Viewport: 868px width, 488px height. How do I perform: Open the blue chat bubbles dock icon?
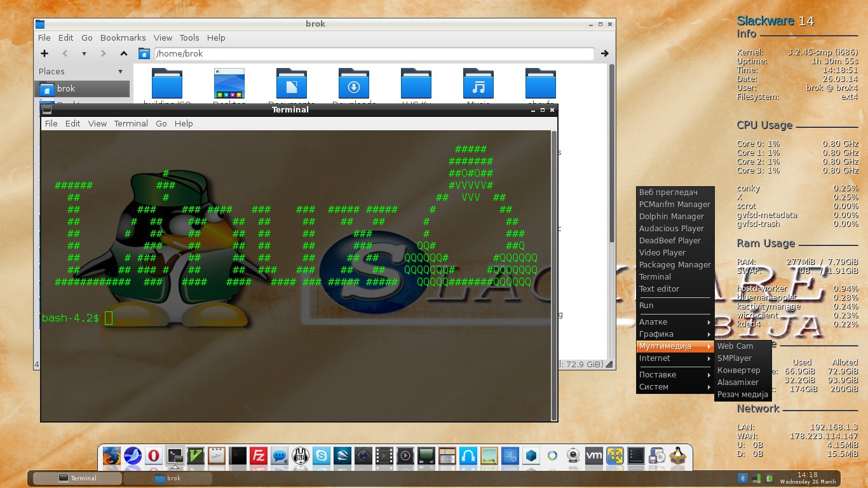279,456
